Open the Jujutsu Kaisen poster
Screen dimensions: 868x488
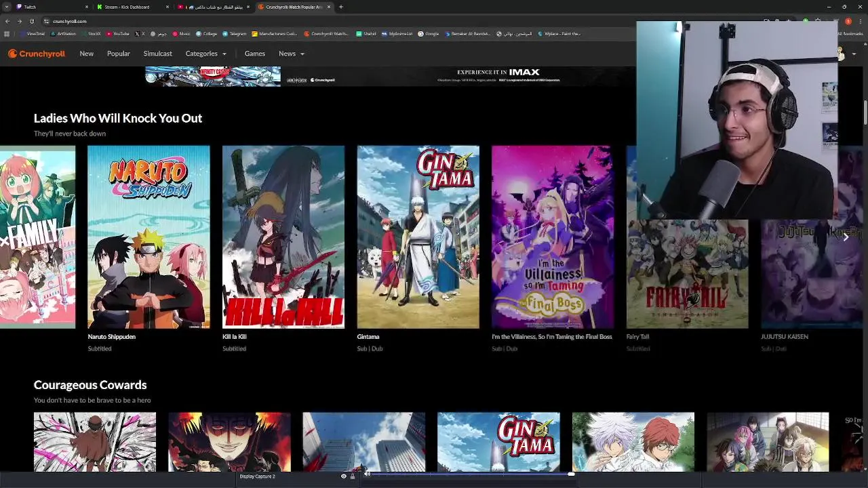[x=811, y=274]
